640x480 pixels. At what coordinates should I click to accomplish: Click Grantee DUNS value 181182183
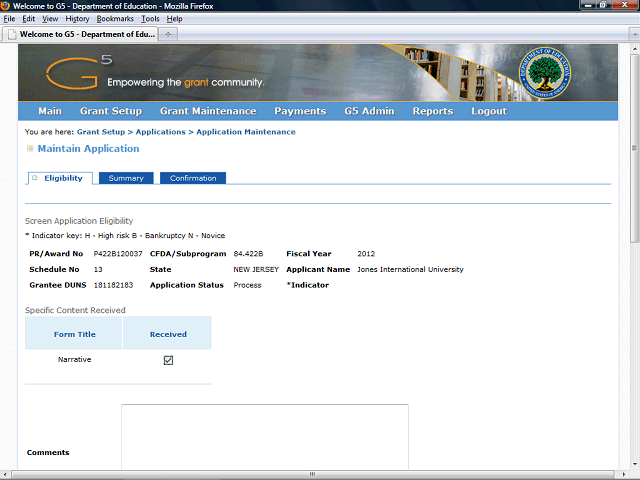[113, 285]
